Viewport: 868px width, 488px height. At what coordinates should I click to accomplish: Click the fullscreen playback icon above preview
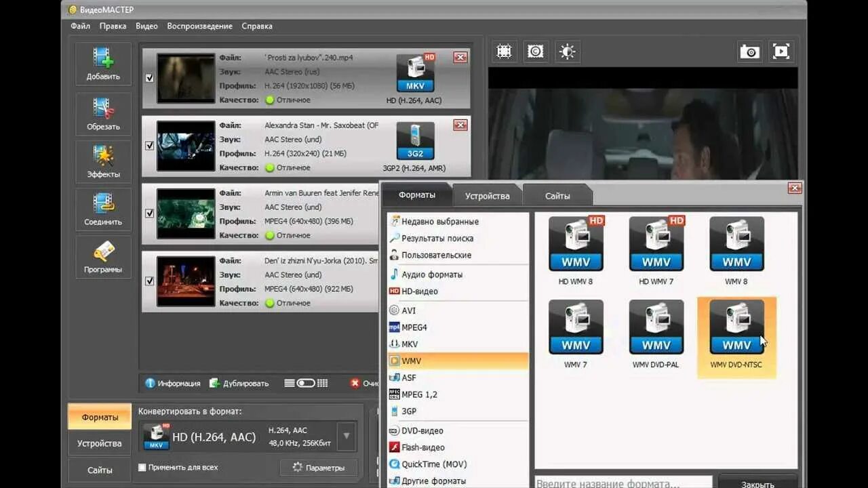[781, 52]
